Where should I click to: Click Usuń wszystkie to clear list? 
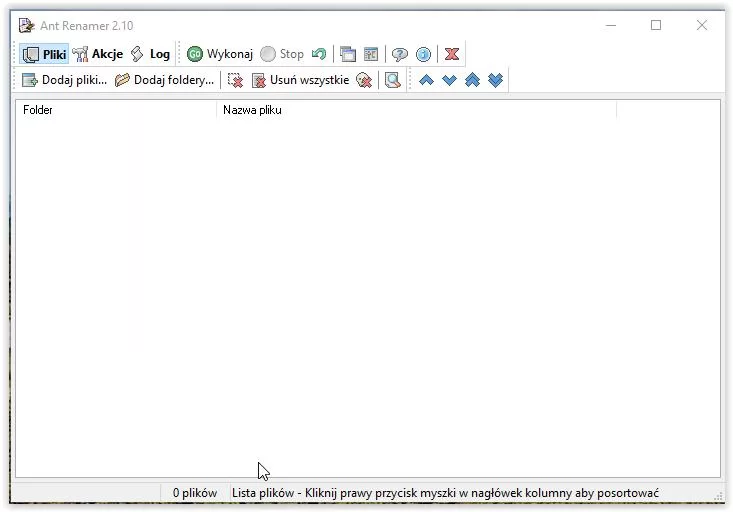[300, 80]
